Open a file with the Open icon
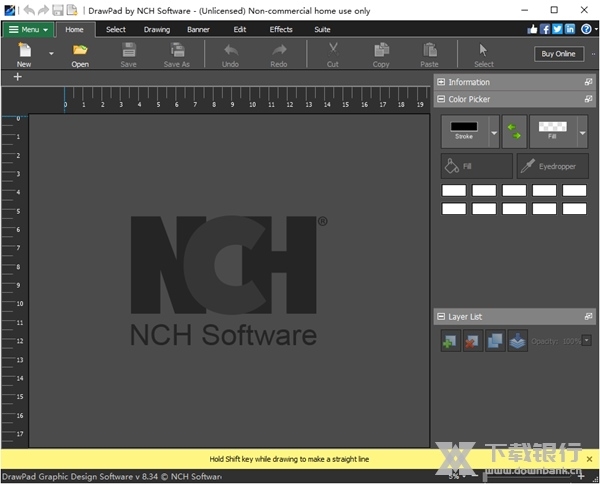 click(80, 52)
